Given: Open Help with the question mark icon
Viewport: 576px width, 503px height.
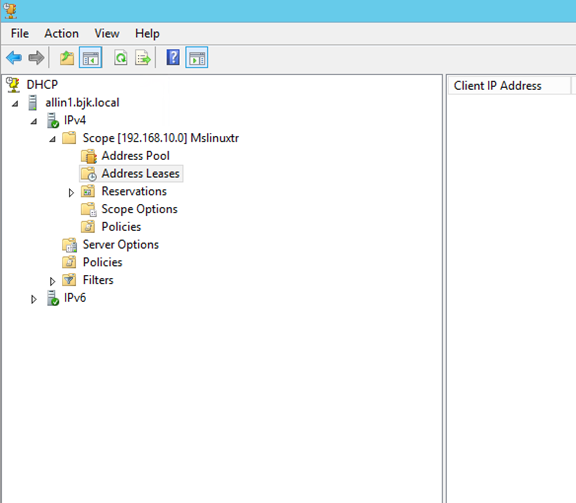Looking at the screenshot, I should click(x=173, y=57).
